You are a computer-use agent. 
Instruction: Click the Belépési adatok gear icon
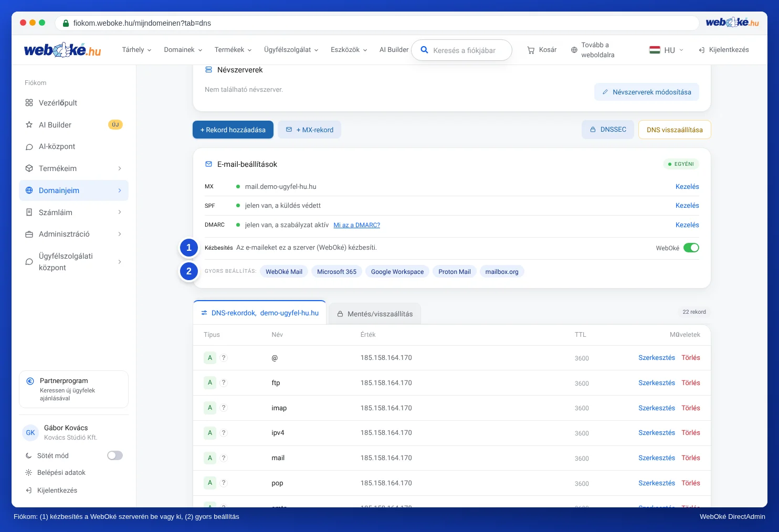click(x=29, y=473)
